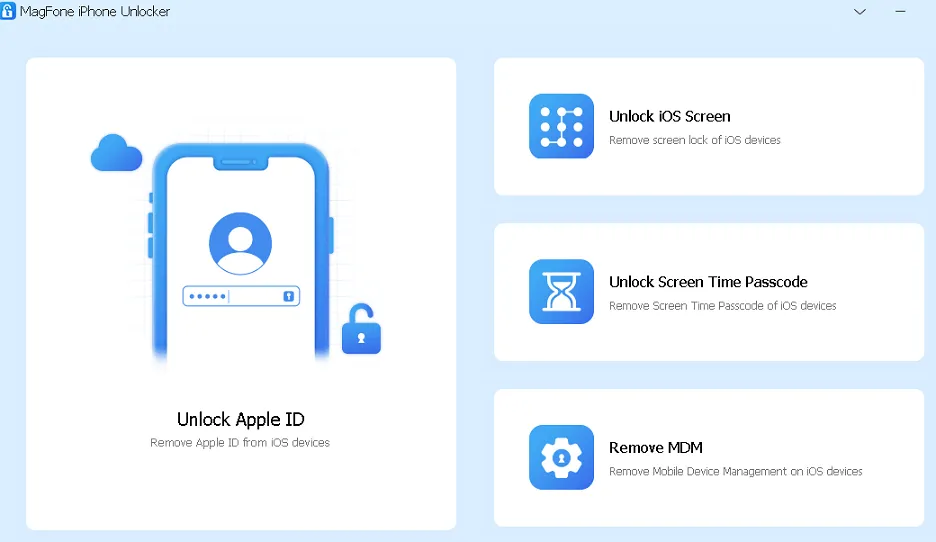Open the title bar chevron dropdown menu
This screenshot has width=936, height=542.
click(859, 12)
